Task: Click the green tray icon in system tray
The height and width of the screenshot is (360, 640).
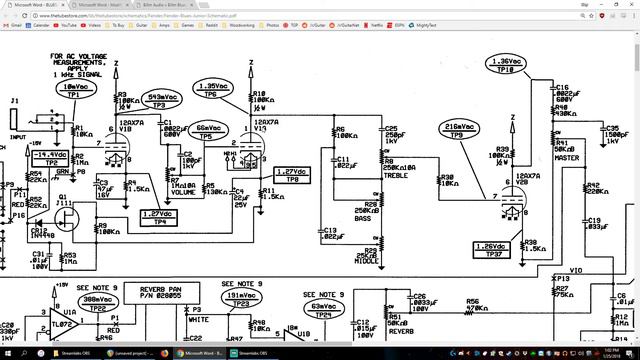Action: pos(533,353)
